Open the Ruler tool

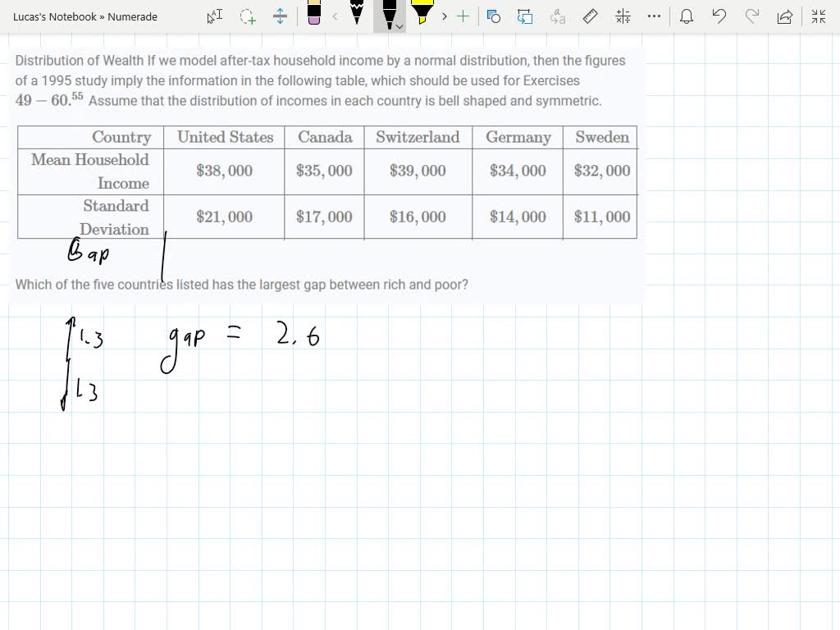(589, 16)
